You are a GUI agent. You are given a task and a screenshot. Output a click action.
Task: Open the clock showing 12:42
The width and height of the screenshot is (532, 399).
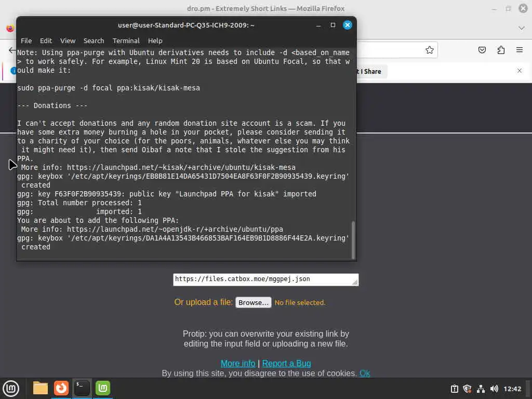512,389
